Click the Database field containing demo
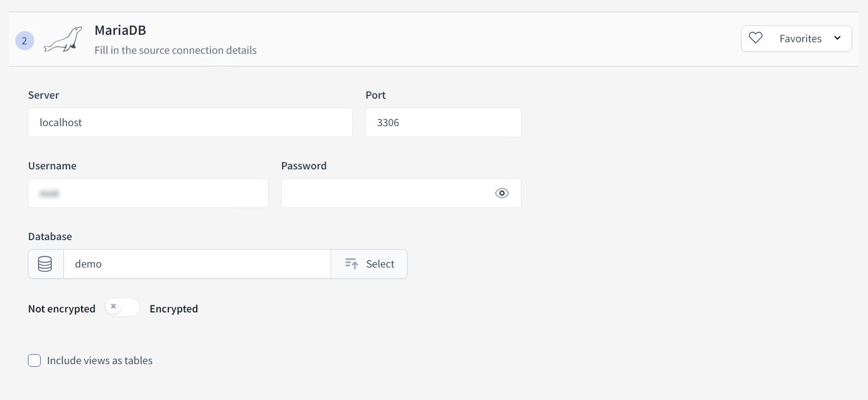 197,264
